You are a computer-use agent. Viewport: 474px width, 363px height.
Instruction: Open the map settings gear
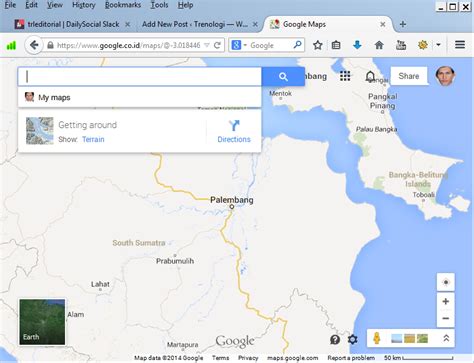(x=352, y=340)
